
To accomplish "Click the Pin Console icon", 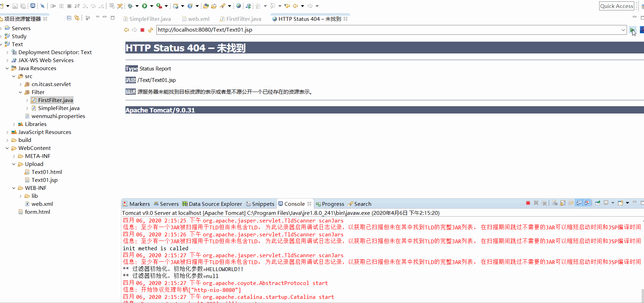I will pyautogui.click(x=597, y=203).
